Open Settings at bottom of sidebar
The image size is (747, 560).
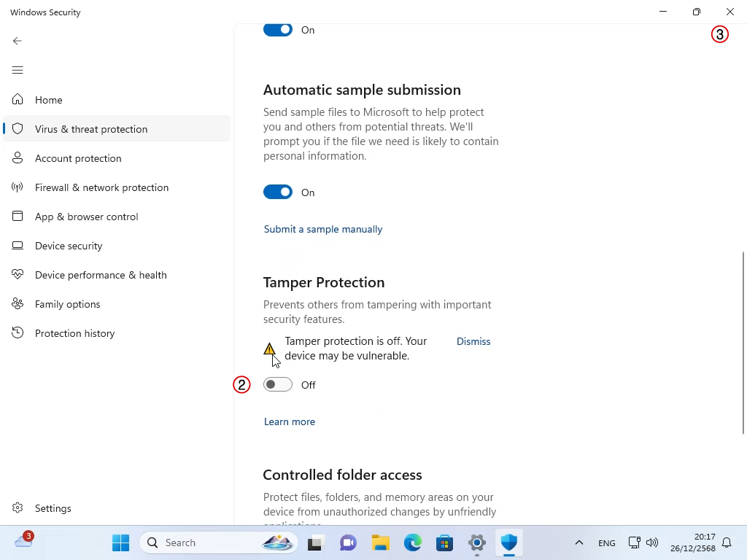(53, 508)
